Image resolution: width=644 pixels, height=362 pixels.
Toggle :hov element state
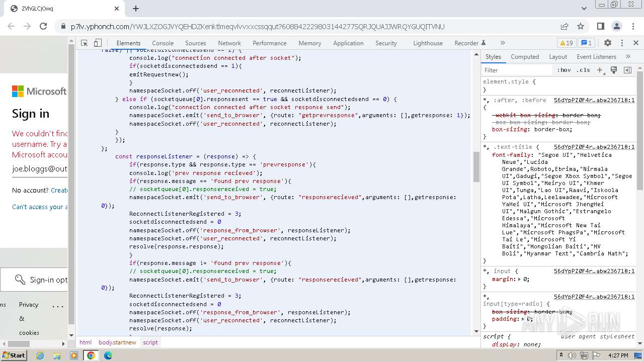(564, 70)
